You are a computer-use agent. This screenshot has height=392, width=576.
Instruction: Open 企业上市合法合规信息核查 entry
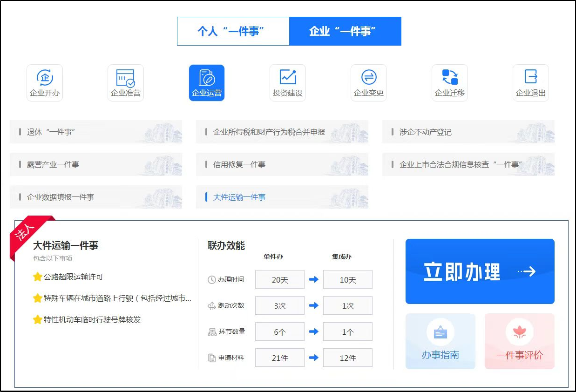click(468, 165)
